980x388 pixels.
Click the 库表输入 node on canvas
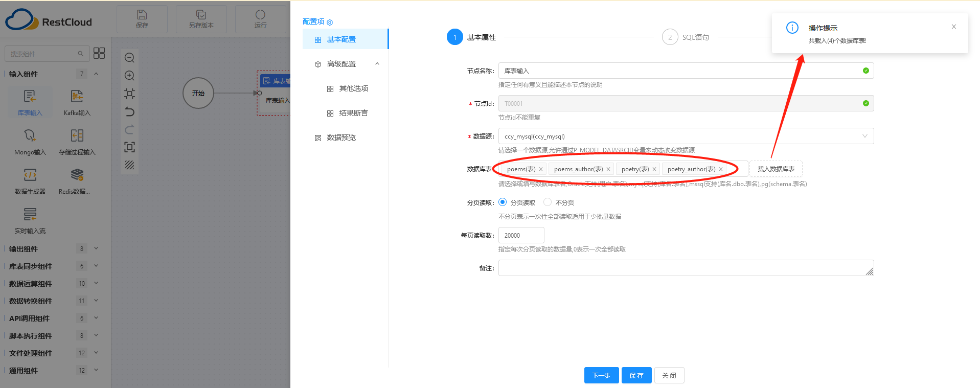(x=274, y=93)
